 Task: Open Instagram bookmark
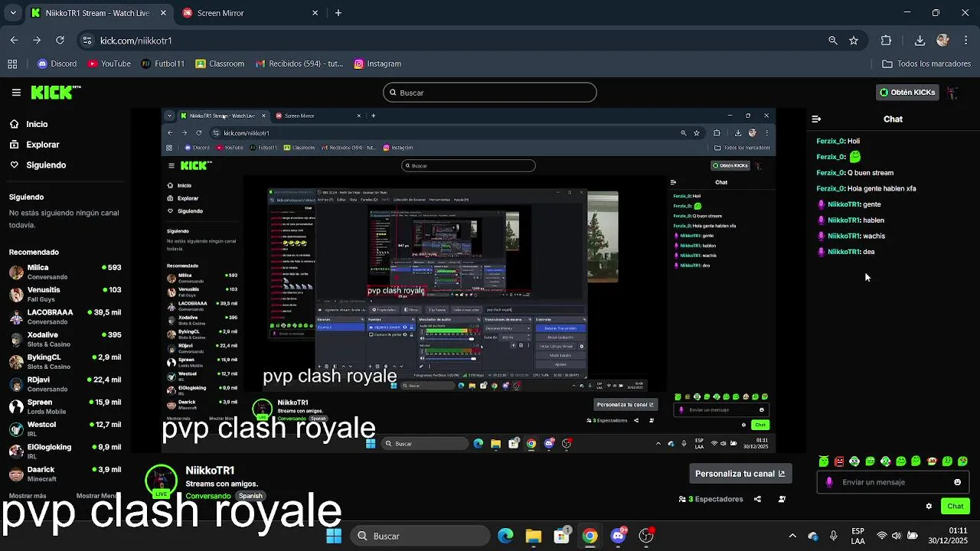coord(377,64)
